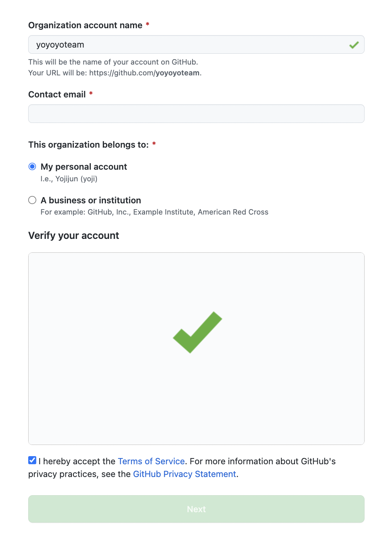Open the GitHub Privacy Statement link
This screenshot has width=392, height=535.
point(184,474)
